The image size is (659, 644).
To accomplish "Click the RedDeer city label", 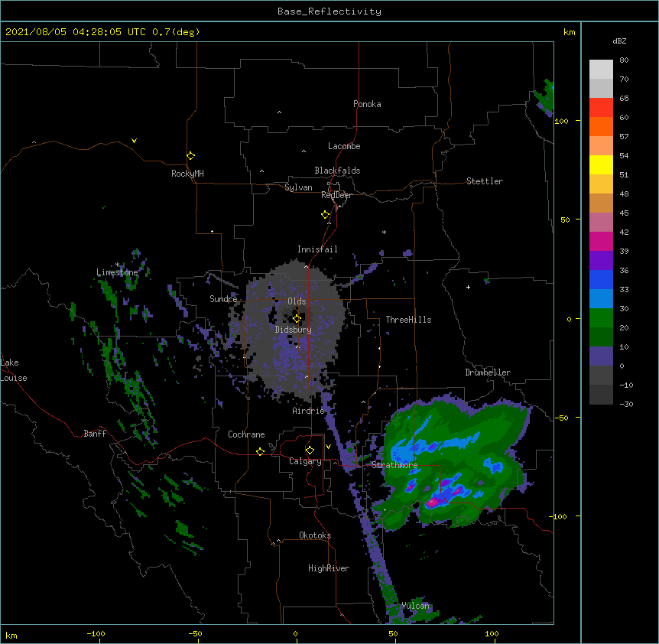I will pyautogui.click(x=336, y=195).
